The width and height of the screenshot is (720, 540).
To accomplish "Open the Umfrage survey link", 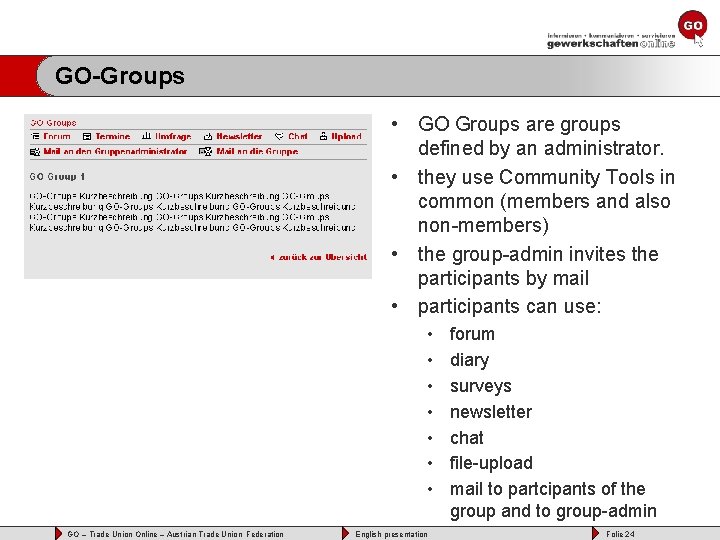I will coord(173,136).
